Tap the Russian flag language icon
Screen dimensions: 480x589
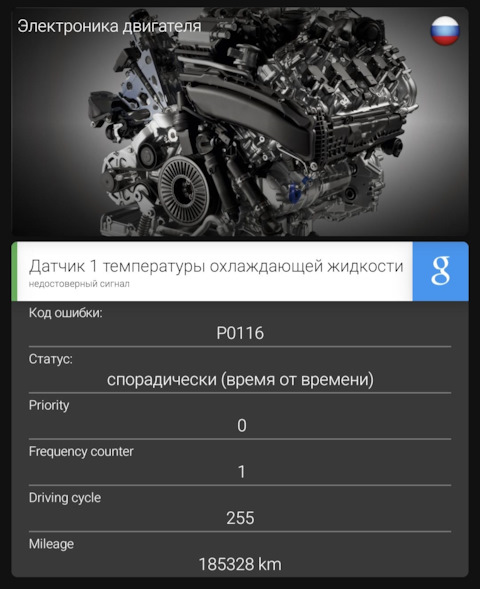(445, 30)
